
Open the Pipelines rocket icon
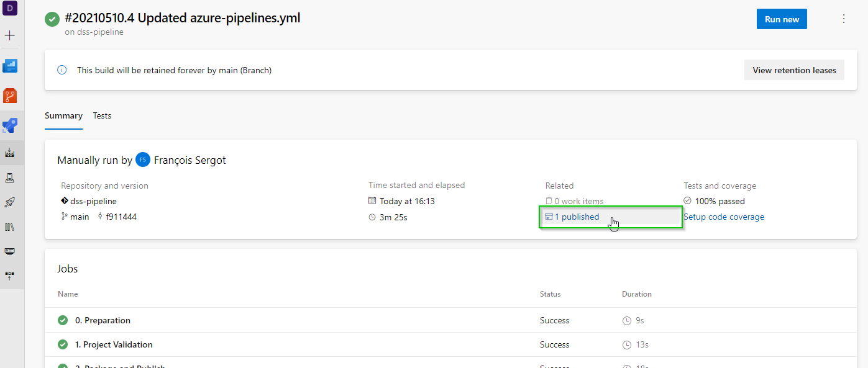[x=10, y=125]
